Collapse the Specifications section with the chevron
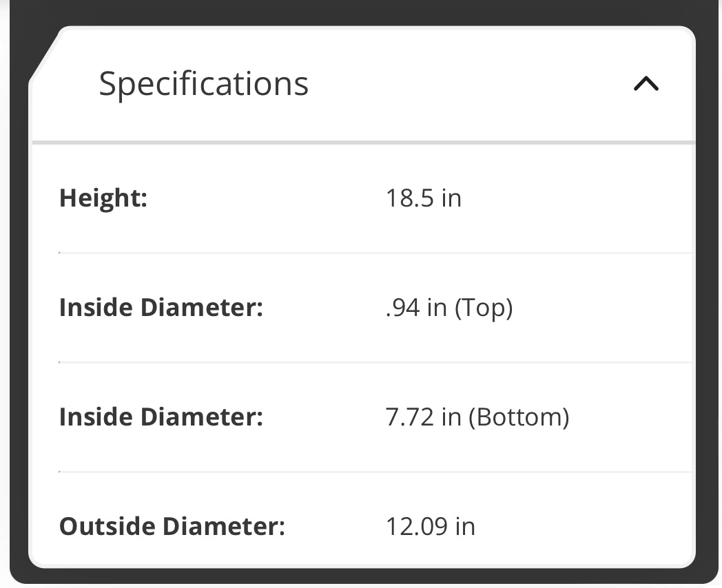The image size is (722, 588). pos(646,84)
